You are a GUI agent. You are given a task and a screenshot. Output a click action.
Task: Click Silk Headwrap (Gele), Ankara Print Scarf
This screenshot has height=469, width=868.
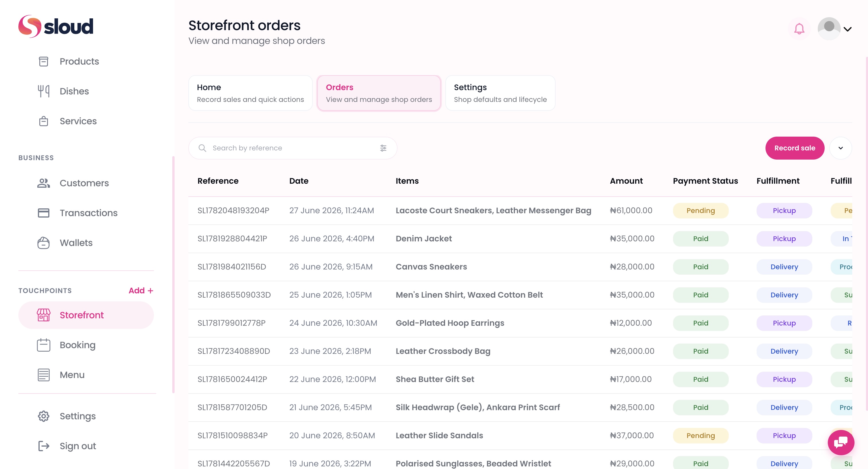pos(478,407)
